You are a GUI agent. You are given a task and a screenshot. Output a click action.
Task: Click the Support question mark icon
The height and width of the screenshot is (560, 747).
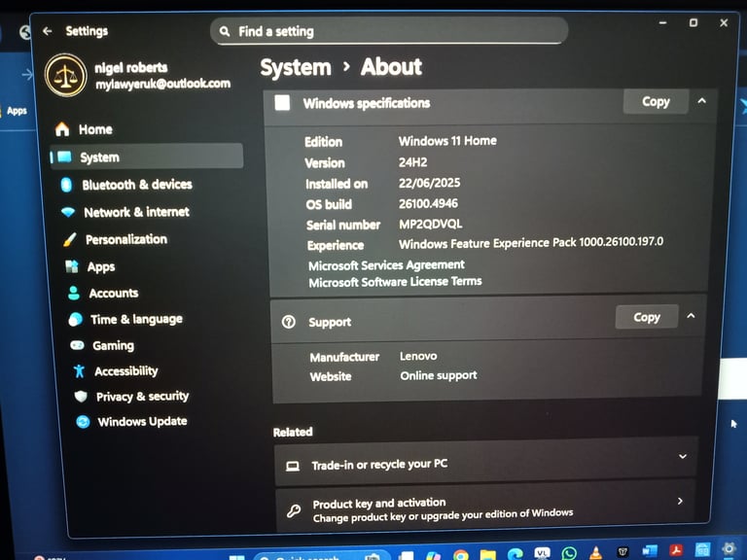pyautogui.click(x=288, y=322)
